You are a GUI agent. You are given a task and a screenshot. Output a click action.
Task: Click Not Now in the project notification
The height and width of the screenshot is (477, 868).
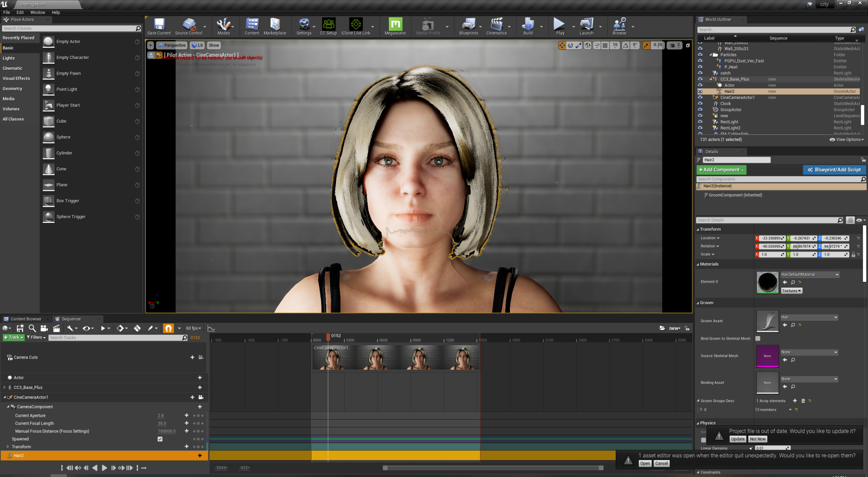click(x=758, y=439)
